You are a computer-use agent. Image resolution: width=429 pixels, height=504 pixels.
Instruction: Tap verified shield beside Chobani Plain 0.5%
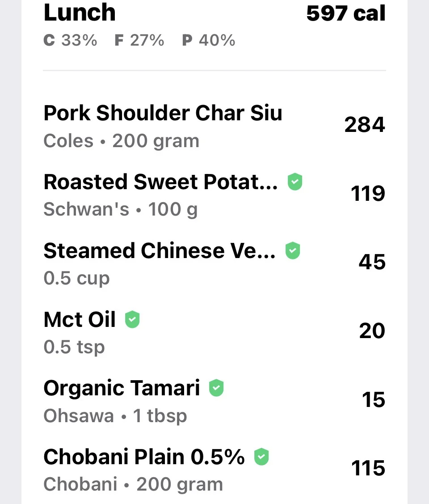tap(261, 457)
